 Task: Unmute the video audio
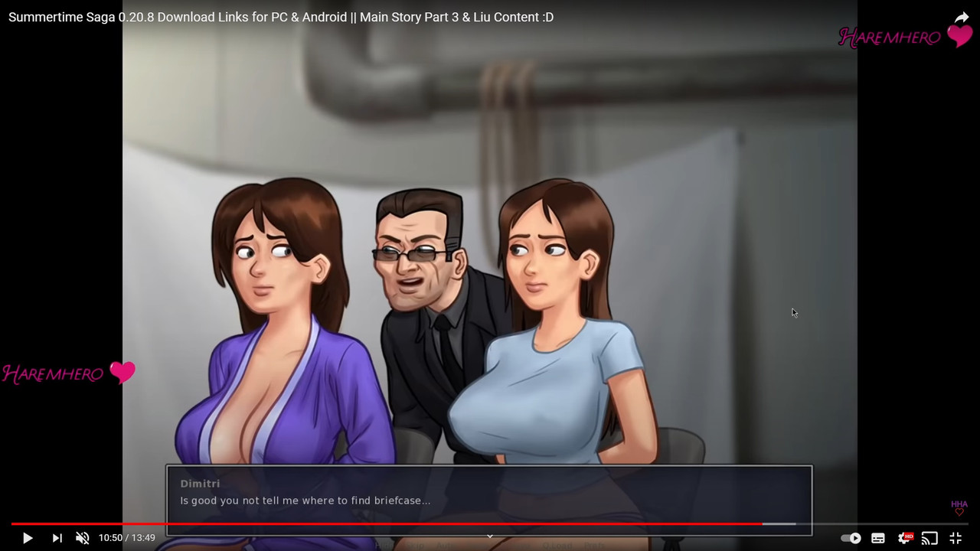coord(83,538)
